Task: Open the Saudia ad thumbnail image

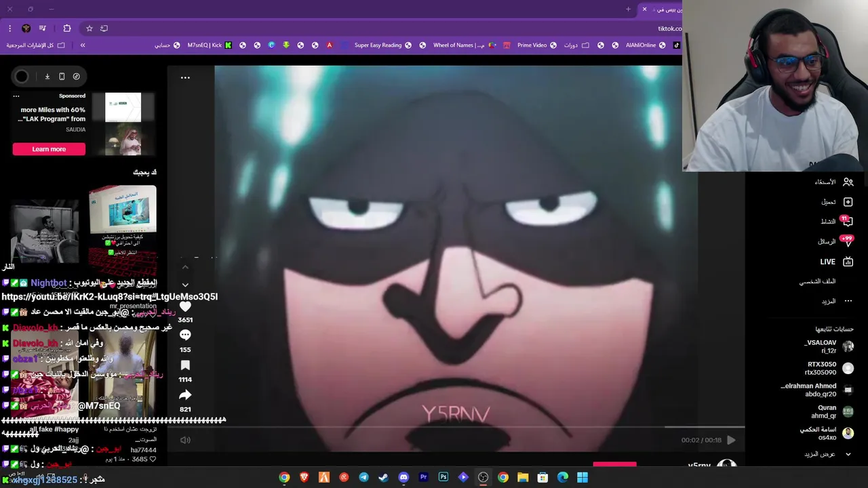Action: (123, 124)
